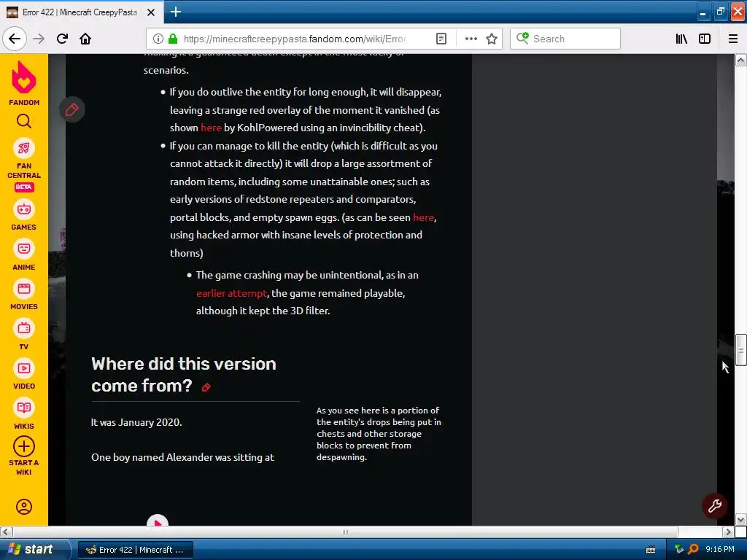This screenshot has height=560, width=747.
Task: Click the vertical scrollbar down arrow
Action: point(740,519)
